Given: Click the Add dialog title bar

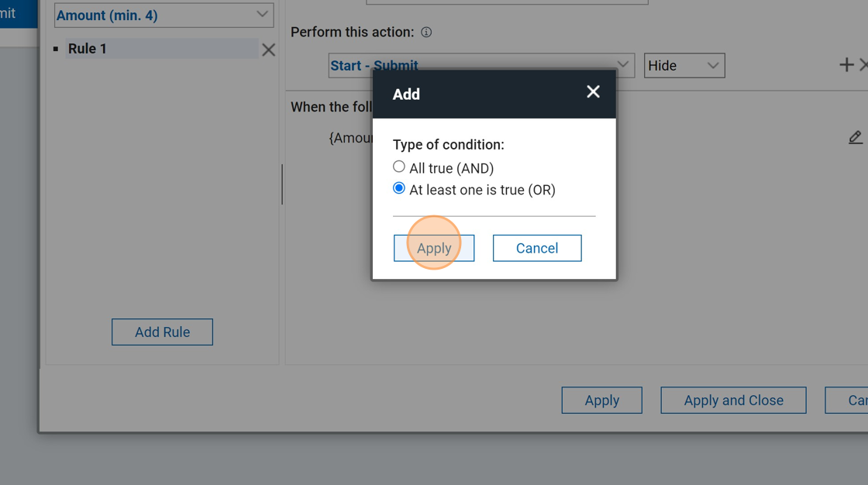Looking at the screenshot, I should pos(480,94).
